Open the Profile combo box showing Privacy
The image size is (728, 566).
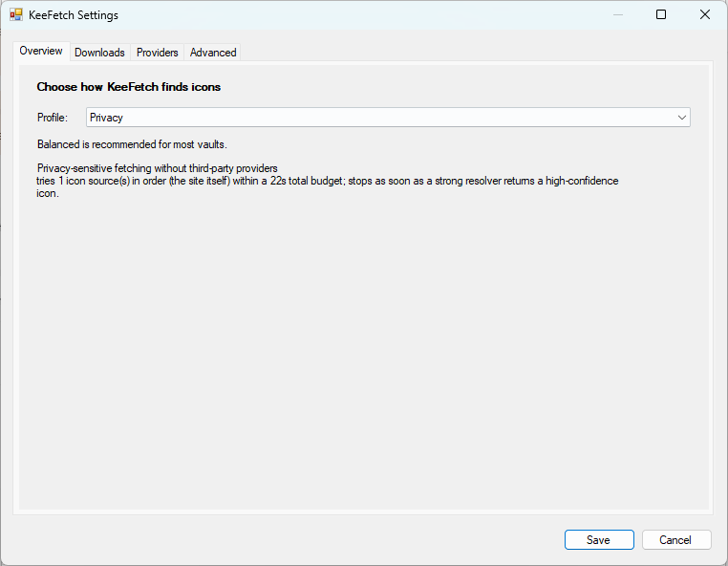point(388,117)
